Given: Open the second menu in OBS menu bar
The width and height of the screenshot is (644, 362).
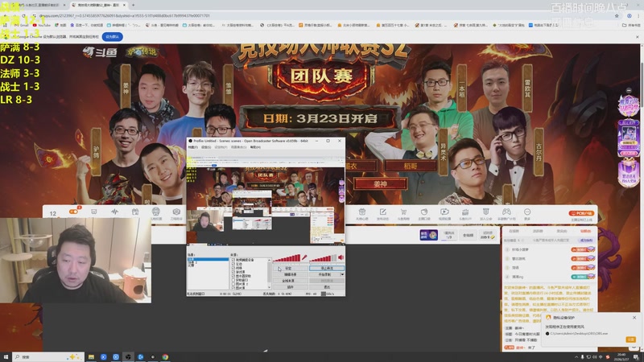Looking at the screenshot, I should (206, 147).
